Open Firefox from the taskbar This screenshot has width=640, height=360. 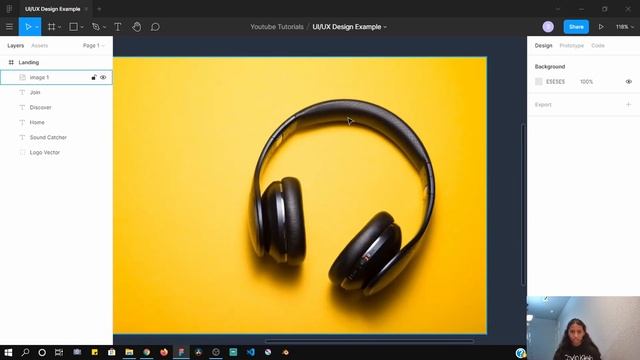(x=164, y=352)
